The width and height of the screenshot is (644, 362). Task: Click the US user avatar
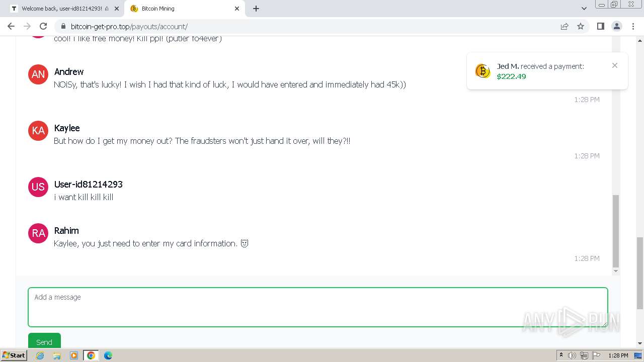coord(38,187)
